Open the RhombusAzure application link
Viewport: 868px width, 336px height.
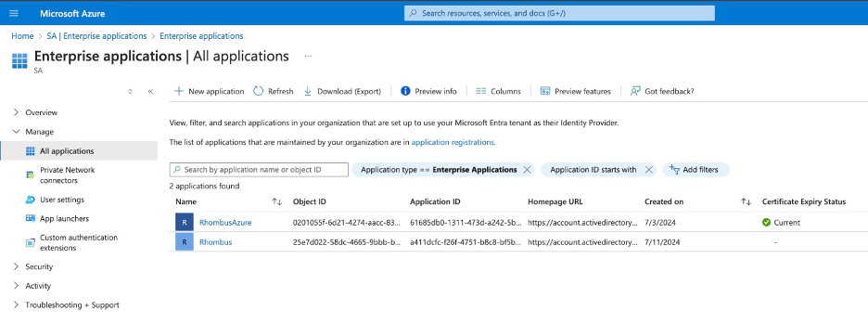coord(225,223)
